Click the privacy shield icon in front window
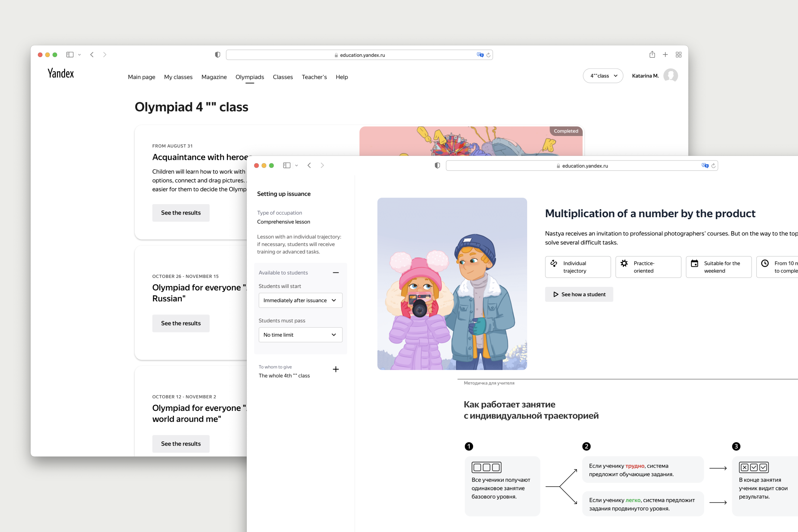 tap(437, 165)
